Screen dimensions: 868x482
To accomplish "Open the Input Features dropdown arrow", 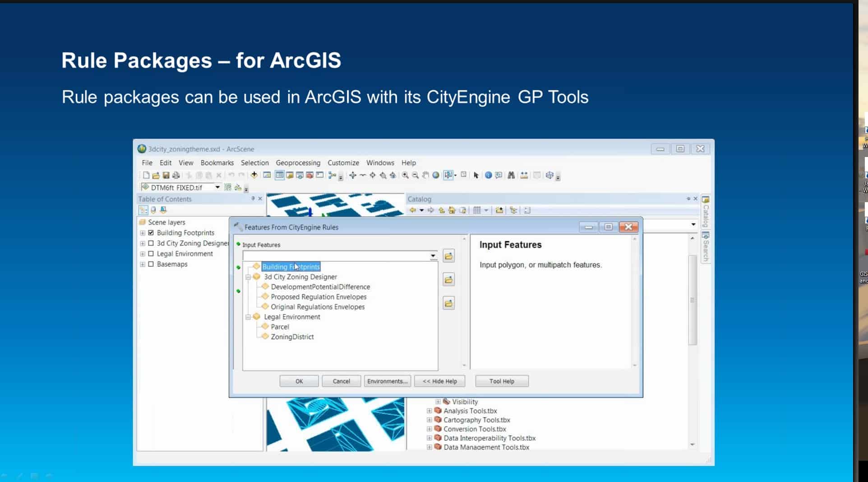I will point(433,256).
